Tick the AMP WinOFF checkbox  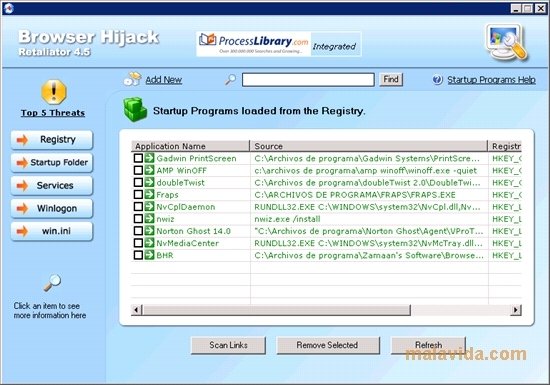pos(138,170)
